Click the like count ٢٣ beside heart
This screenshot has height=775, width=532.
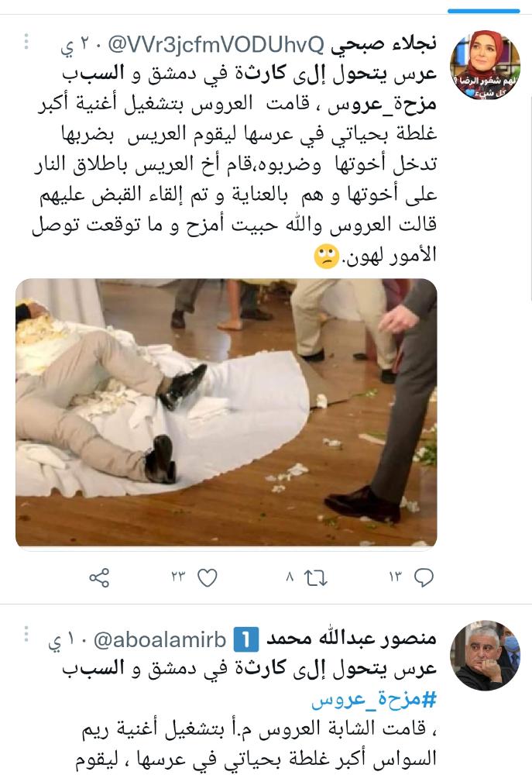[178, 577]
